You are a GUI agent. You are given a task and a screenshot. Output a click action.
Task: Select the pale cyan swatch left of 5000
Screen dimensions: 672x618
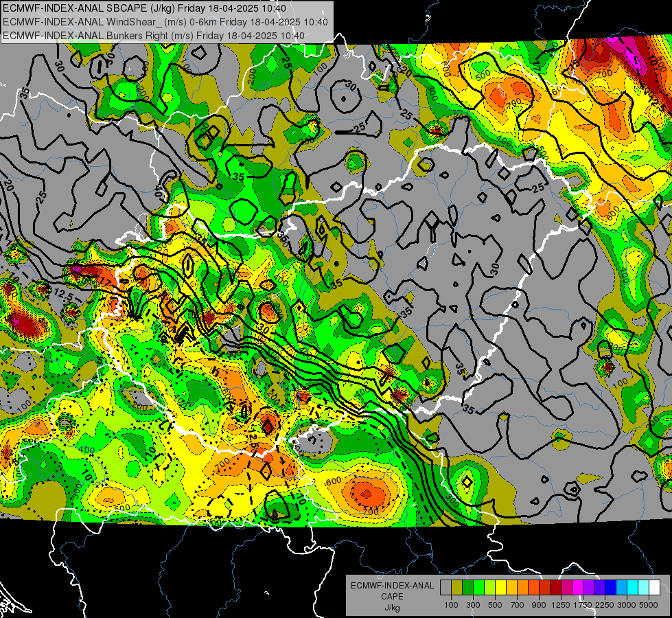[644, 587]
